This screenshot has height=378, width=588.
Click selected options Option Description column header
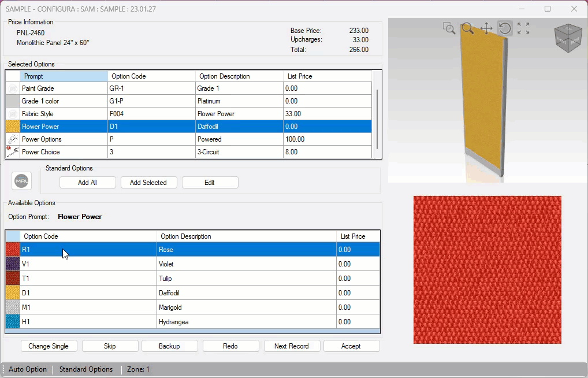click(239, 76)
